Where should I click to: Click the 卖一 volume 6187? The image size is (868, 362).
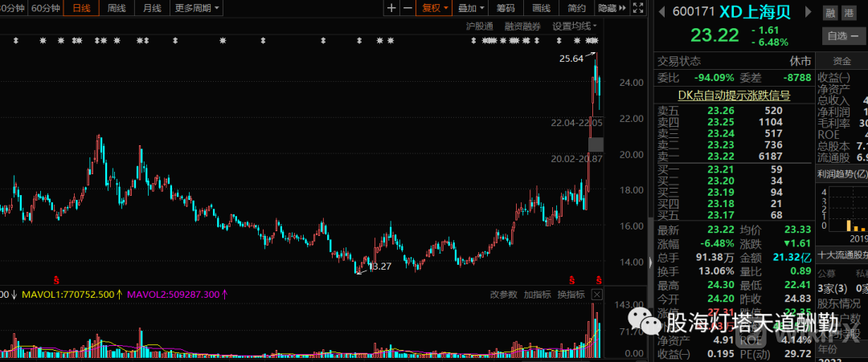pos(769,157)
